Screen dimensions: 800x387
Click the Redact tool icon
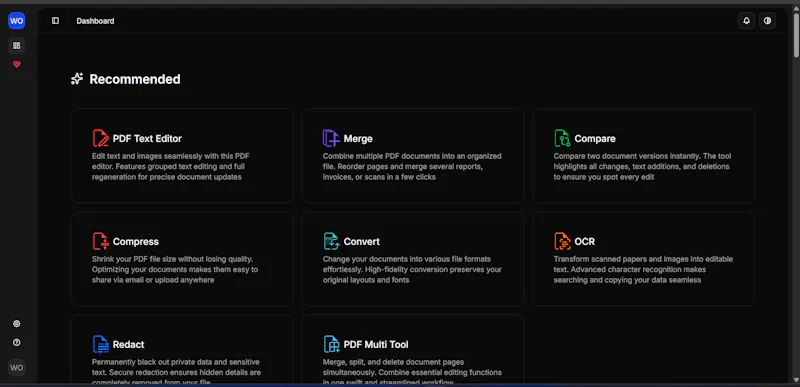click(101, 344)
